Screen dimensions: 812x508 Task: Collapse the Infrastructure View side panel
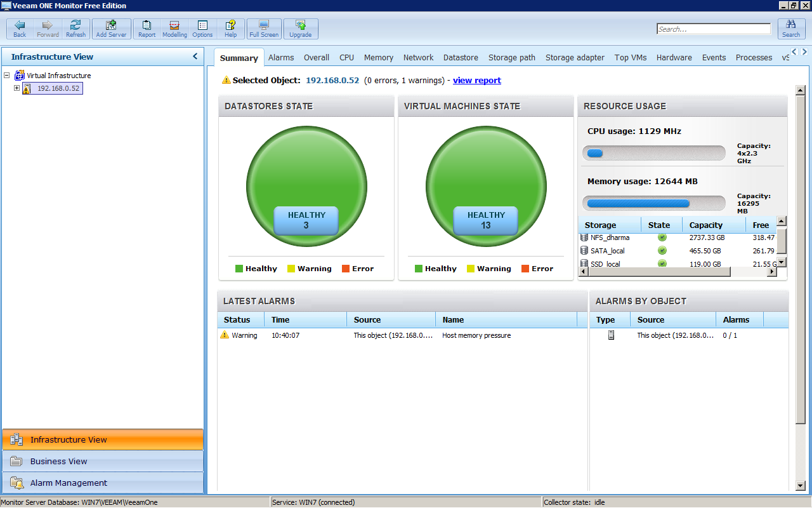click(195, 57)
